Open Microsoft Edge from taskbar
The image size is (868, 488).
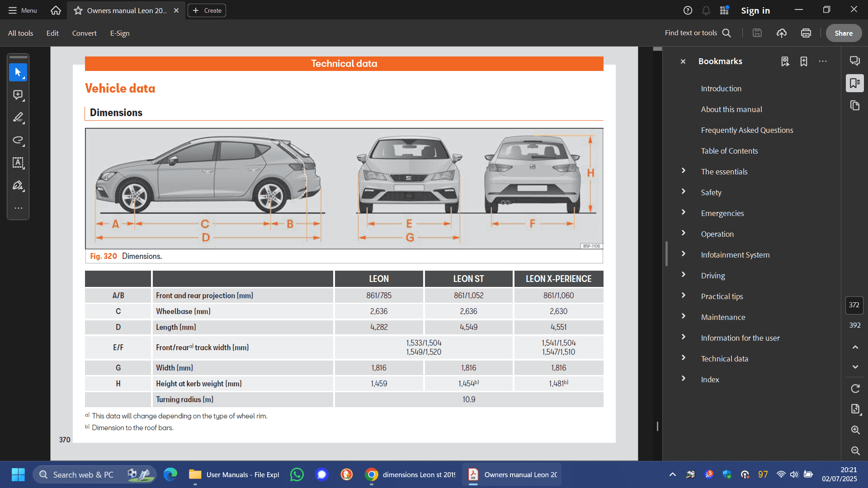[170, 474]
